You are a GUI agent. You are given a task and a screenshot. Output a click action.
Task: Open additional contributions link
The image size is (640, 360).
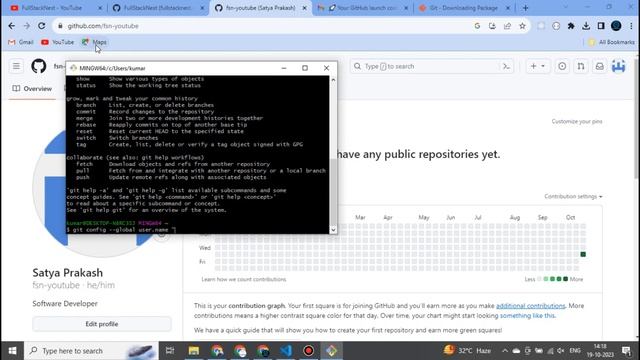click(x=531, y=306)
